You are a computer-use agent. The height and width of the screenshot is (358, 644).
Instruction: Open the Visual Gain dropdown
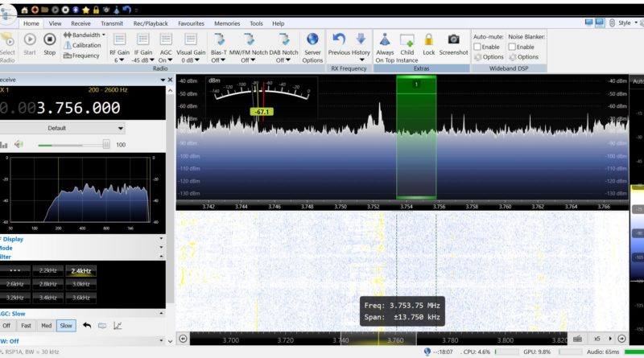191,48
